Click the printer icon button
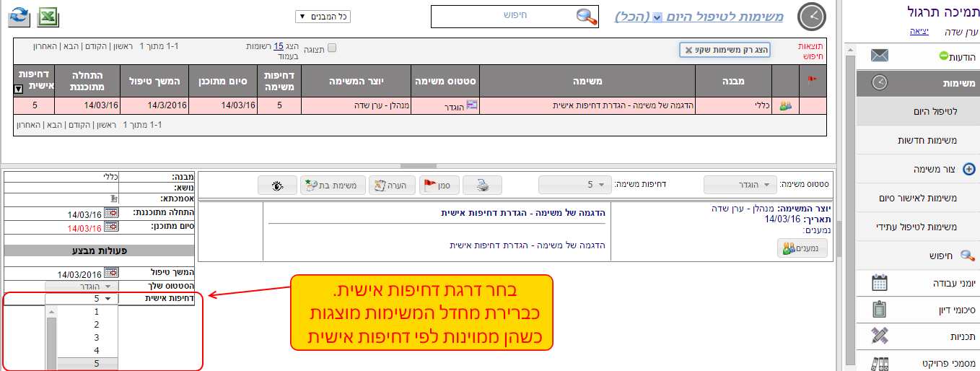 [x=482, y=185]
